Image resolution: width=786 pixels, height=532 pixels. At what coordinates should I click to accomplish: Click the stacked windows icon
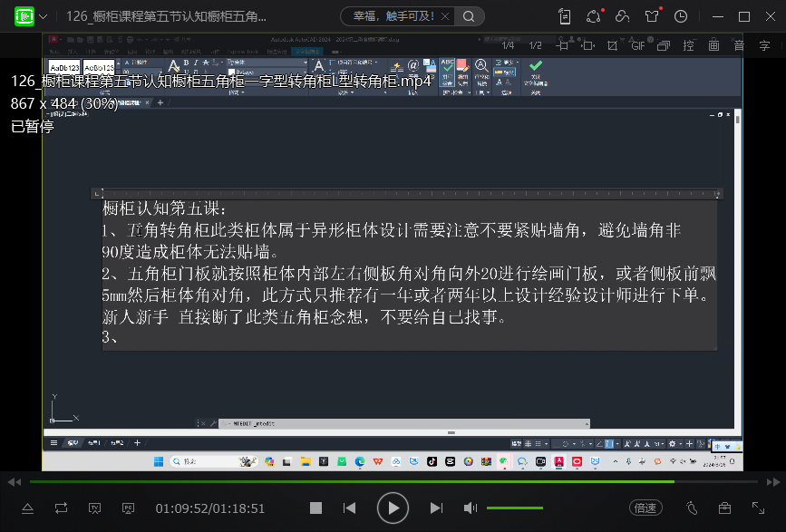[664, 45]
